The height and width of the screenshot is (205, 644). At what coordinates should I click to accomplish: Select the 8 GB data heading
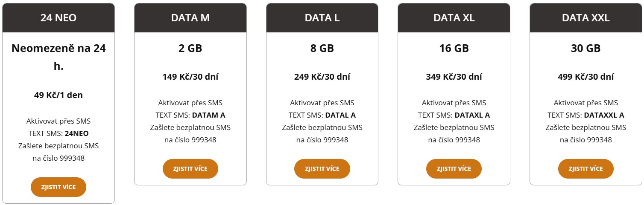click(x=322, y=49)
